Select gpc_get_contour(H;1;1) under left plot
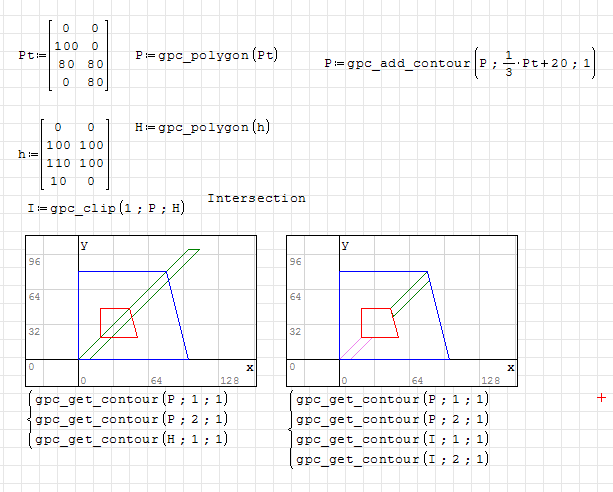 pyautogui.click(x=131, y=438)
